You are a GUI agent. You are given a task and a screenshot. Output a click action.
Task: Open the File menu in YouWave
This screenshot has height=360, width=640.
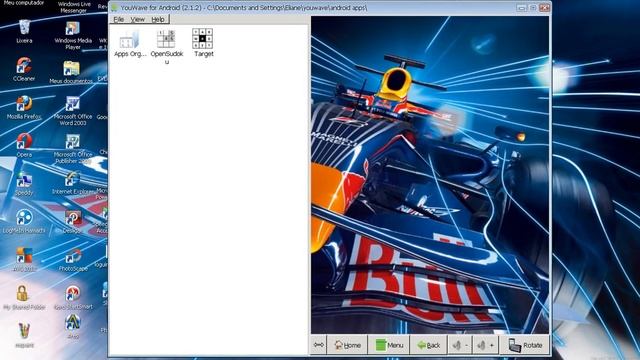(118, 19)
